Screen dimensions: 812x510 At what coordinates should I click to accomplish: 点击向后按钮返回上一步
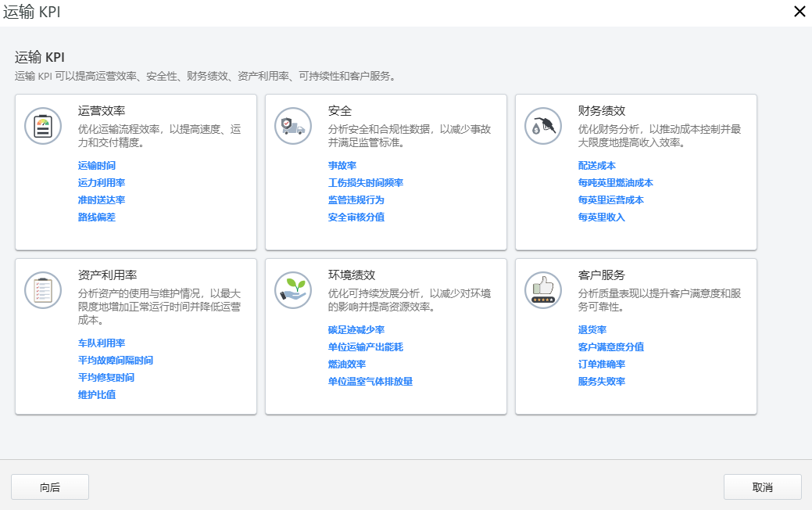49,487
